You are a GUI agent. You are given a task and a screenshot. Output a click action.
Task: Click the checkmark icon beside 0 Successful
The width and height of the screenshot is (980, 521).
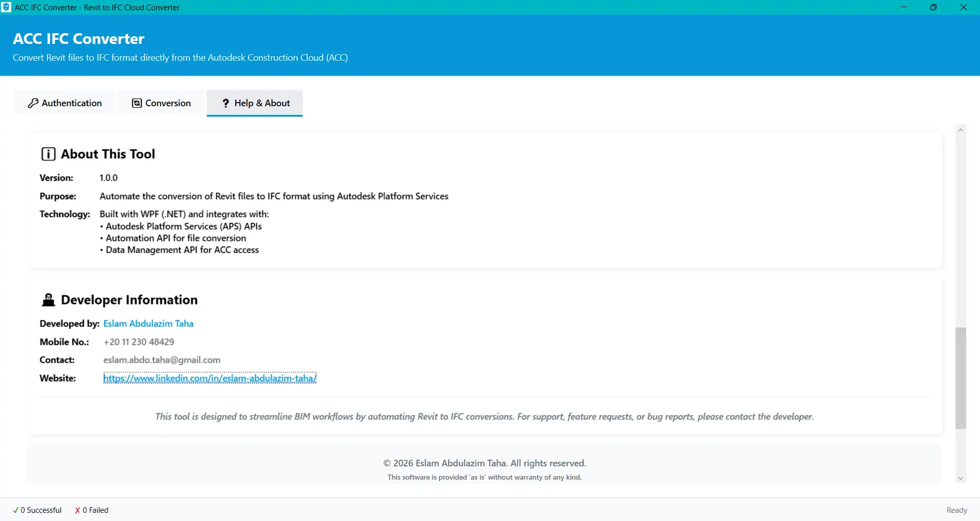15,509
